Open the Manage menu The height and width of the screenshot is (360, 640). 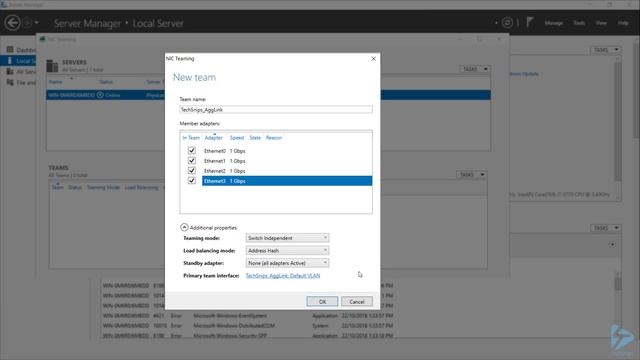553,23
